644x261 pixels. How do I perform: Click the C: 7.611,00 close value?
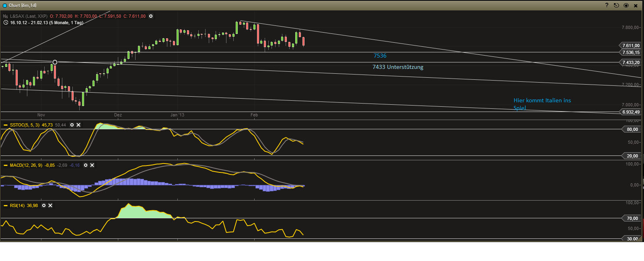pos(134,16)
